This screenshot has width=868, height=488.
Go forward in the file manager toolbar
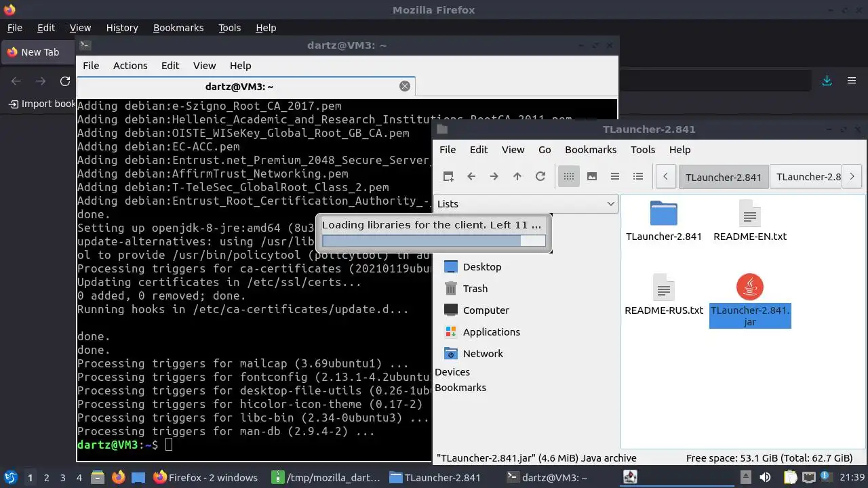click(x=494, y=176)
